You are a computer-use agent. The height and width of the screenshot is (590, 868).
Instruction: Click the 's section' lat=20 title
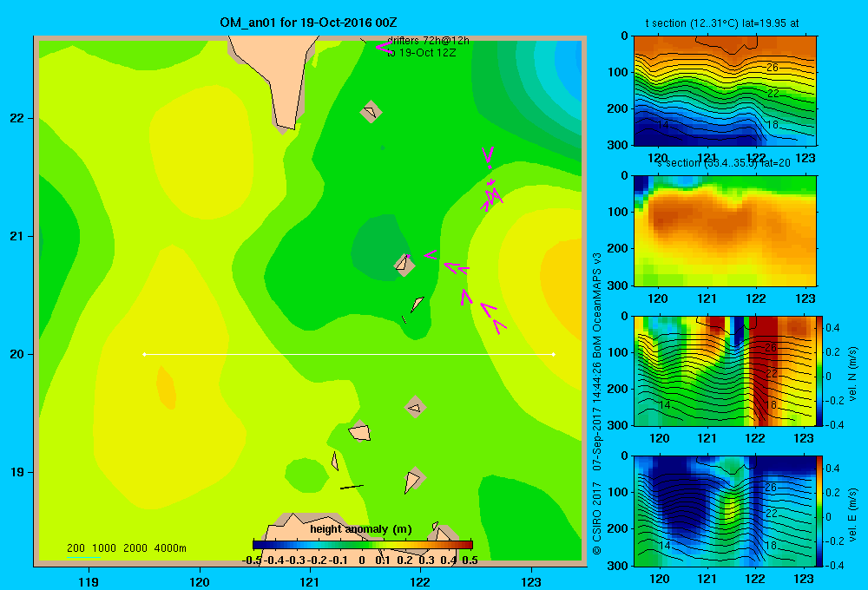pos(724,163)
